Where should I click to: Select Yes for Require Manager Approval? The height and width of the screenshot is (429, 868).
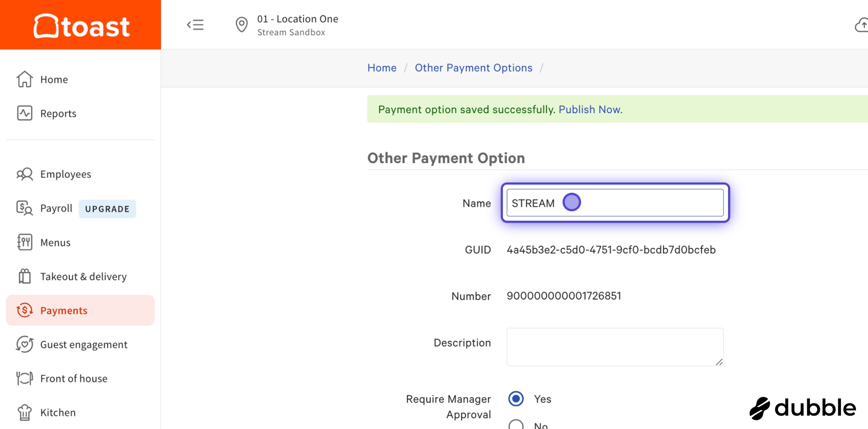(516, 399)
